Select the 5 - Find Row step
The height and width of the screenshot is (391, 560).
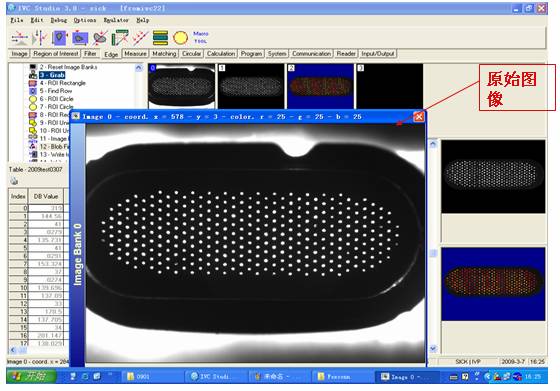coord(56,91)
